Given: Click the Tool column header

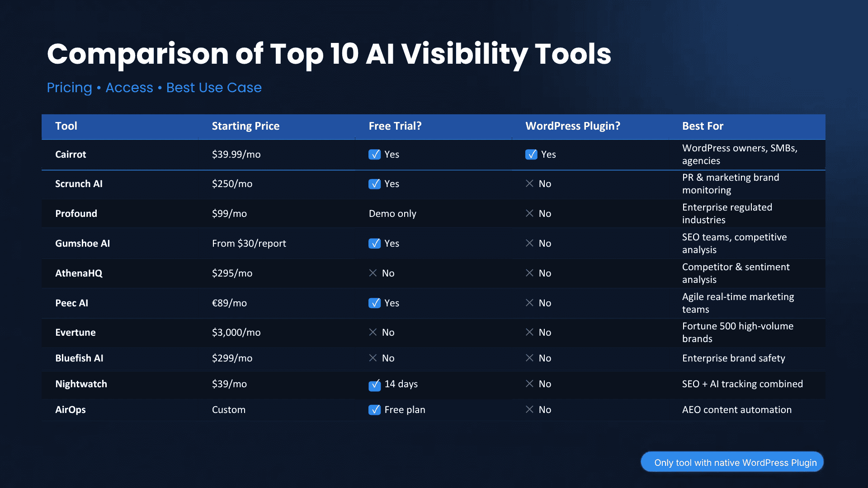Looking at the screenshot, I should (66, 126).
